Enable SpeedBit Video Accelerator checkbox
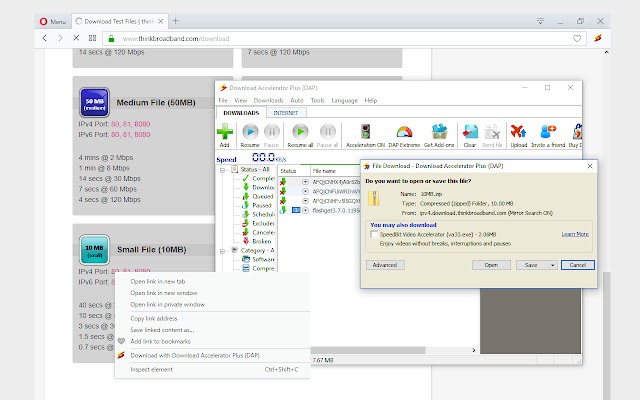This screenshot has height=400, width=640. tap(376, 232)
